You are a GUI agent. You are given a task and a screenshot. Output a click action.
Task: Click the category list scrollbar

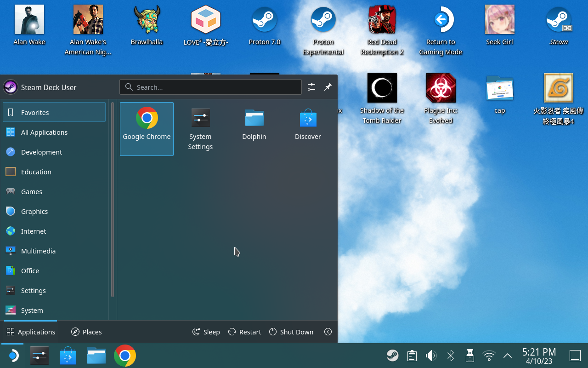[x=113, y=199]
